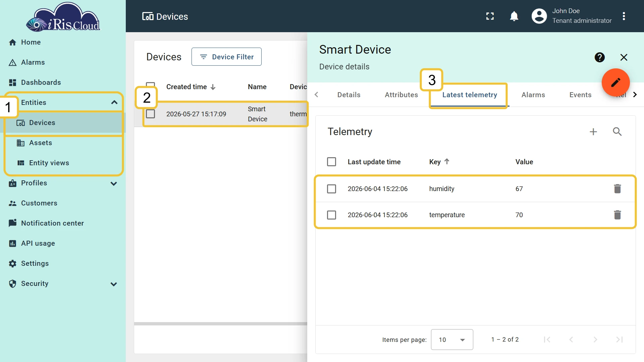Open the Device Filter button
Viewport: 644px width, 362px height.
(x=226, y=57)
